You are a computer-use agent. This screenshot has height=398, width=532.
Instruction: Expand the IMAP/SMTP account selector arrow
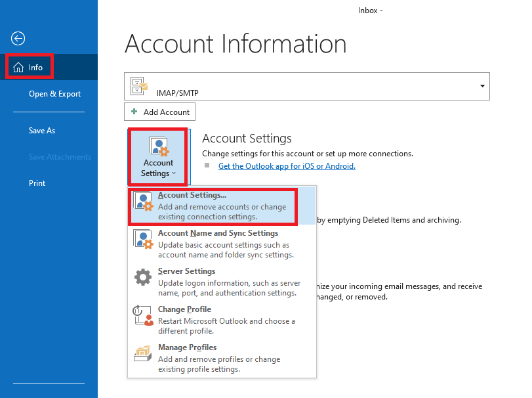(482, 86)
